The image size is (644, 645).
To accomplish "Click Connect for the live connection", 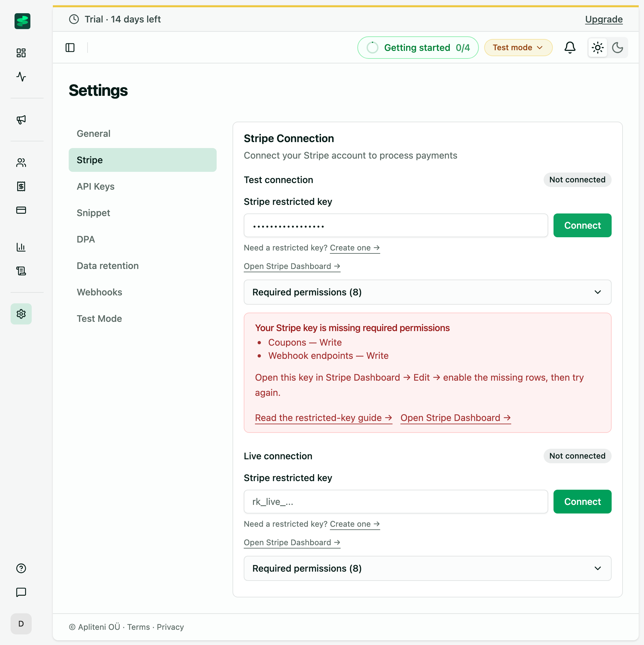I will pos(582,502).
